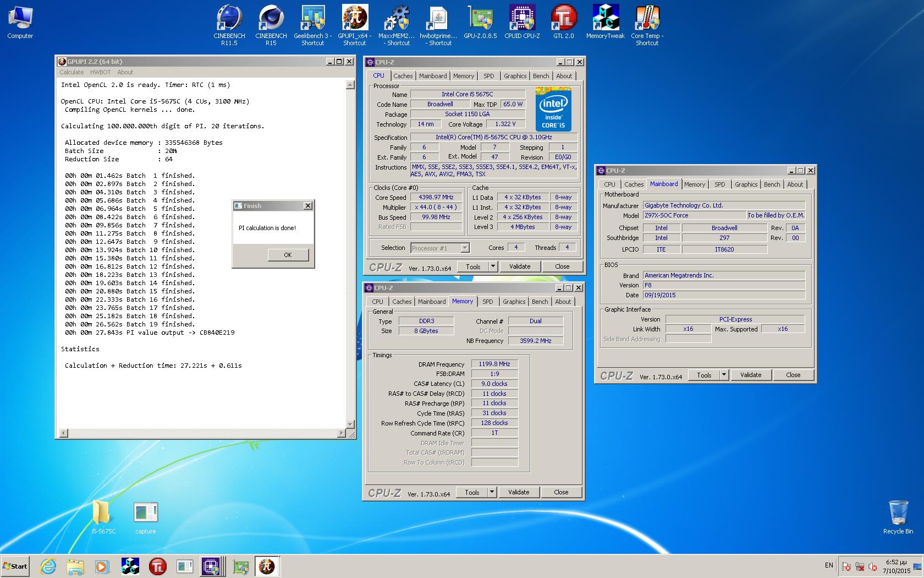
Task: Click the volume tray icon
Action: 873,566
